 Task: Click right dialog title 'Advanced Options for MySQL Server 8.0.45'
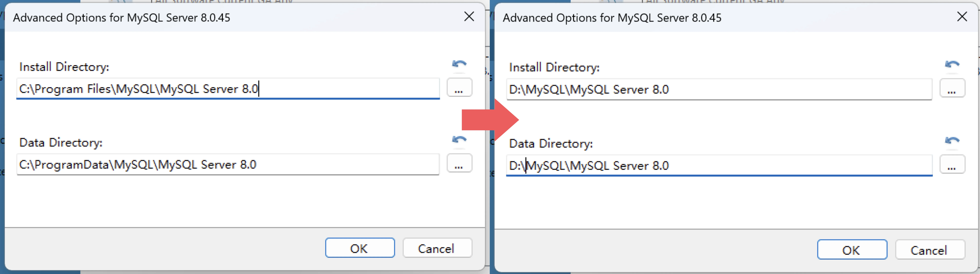(x=612, y=18)
